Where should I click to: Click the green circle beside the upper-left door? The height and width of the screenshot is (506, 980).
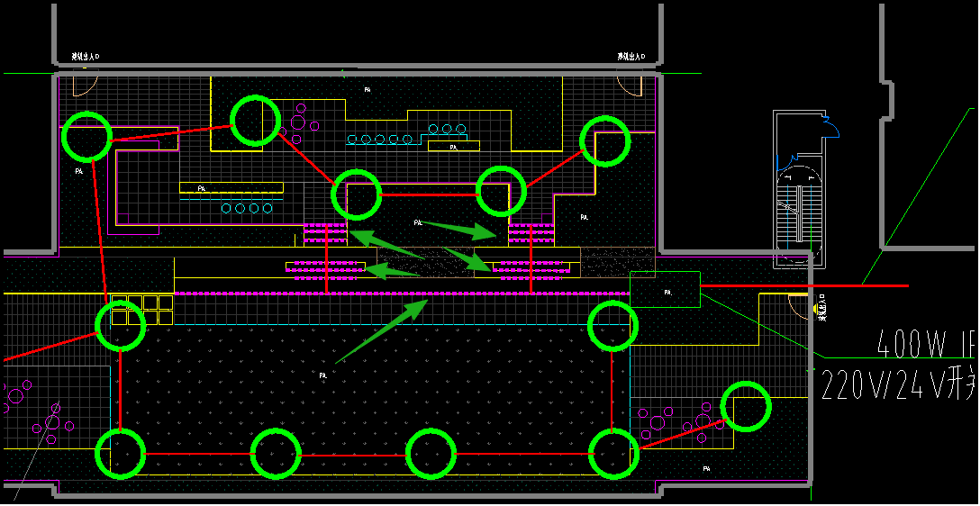coord(86,137)
